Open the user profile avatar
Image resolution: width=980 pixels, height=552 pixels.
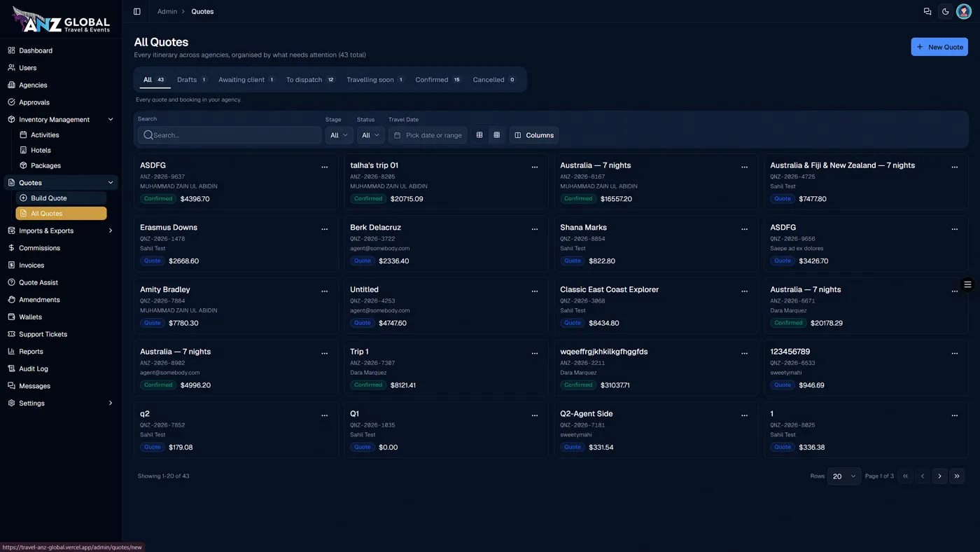[964, 11]
